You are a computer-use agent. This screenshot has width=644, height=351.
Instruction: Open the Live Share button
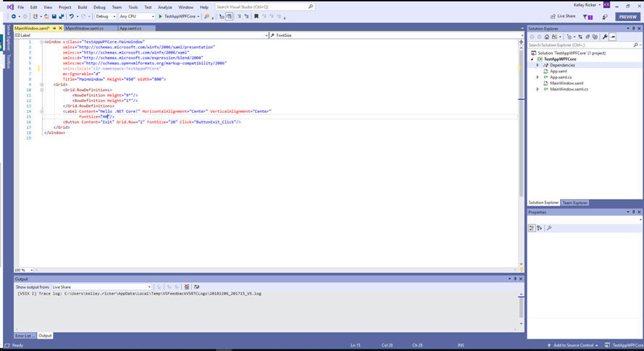point(563,16)
